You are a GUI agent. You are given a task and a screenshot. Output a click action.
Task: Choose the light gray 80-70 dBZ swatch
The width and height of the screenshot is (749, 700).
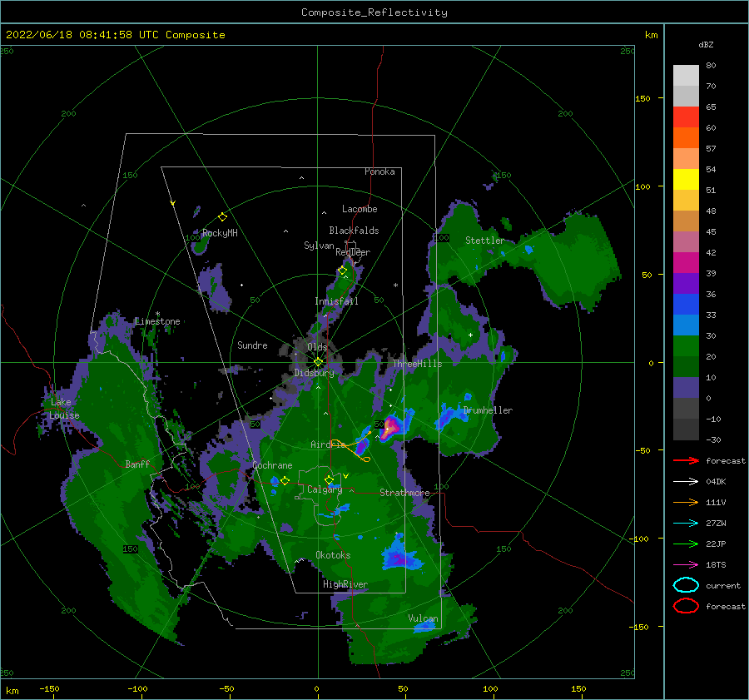686,76
